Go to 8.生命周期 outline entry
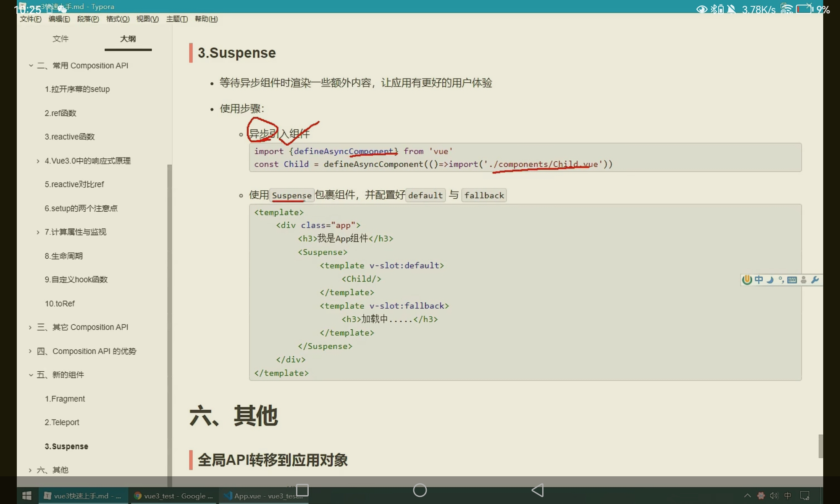The image size is (840, 504). point(64,256)
